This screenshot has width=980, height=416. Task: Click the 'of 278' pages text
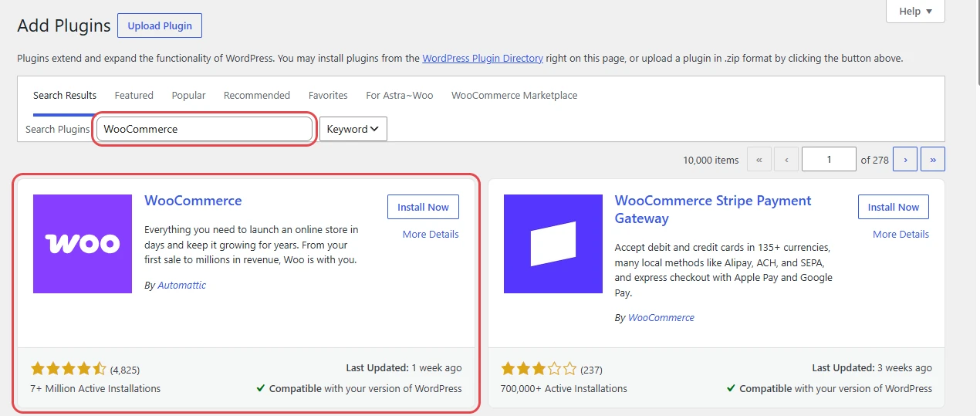[875, 161]
